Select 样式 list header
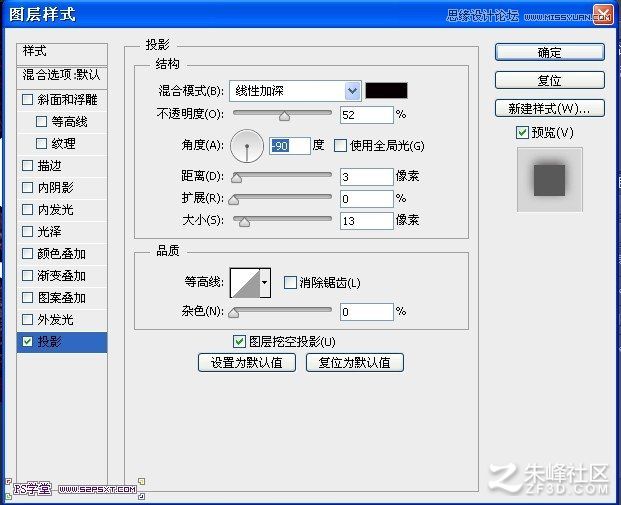 (62, 53)
